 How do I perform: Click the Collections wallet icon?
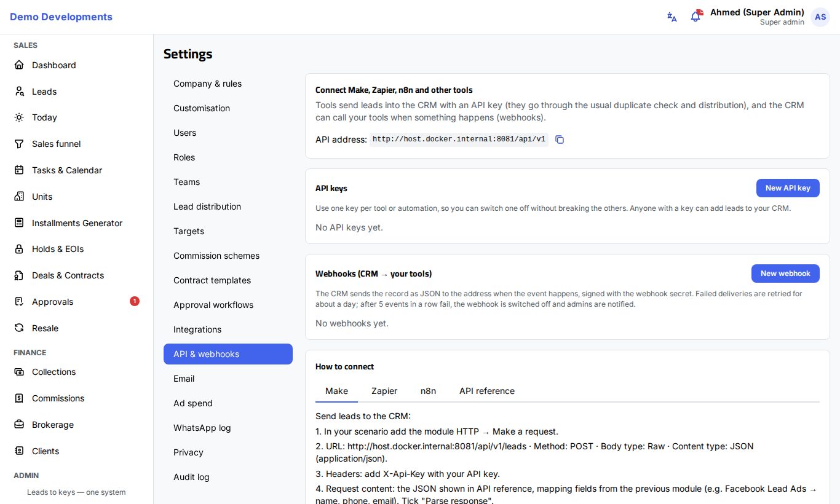20,372
